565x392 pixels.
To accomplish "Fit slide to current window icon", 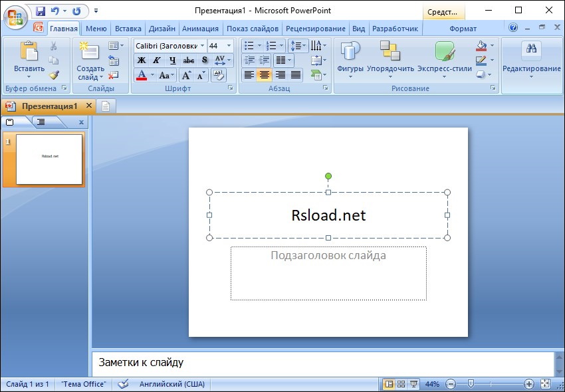I will click(546, 384).
